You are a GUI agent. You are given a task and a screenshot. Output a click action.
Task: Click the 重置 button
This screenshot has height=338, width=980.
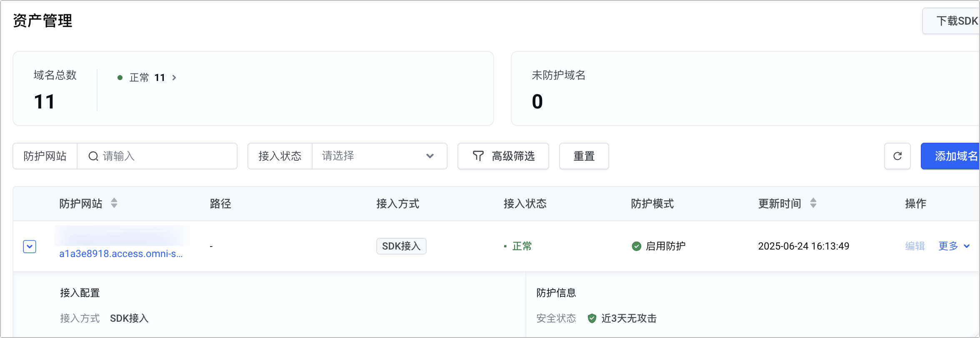coord(584,156)
